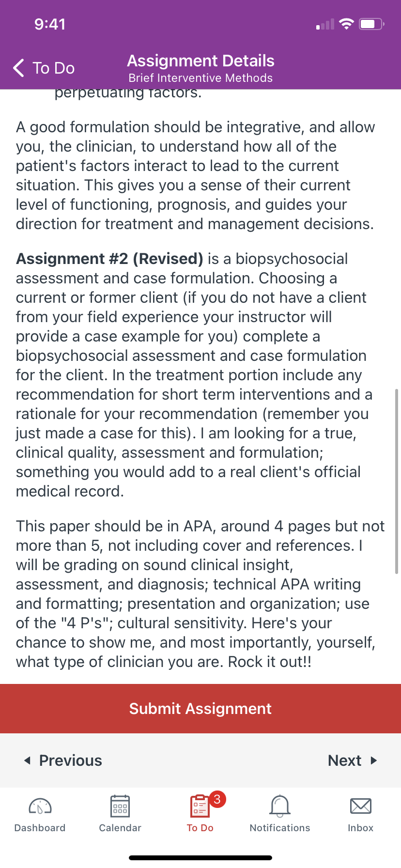401x868 pixels.
Task: Go to Next assignment
Action: pyautogui.click(x=353, y=760)
